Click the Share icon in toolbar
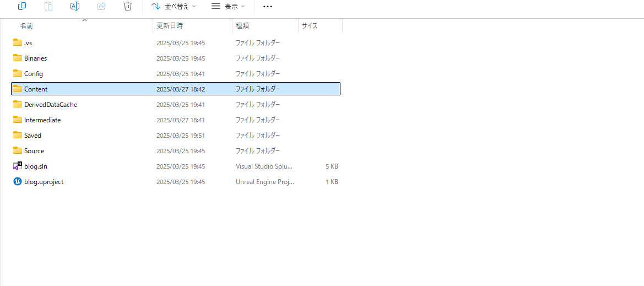The image size is (644, 286). coord(101,6)
